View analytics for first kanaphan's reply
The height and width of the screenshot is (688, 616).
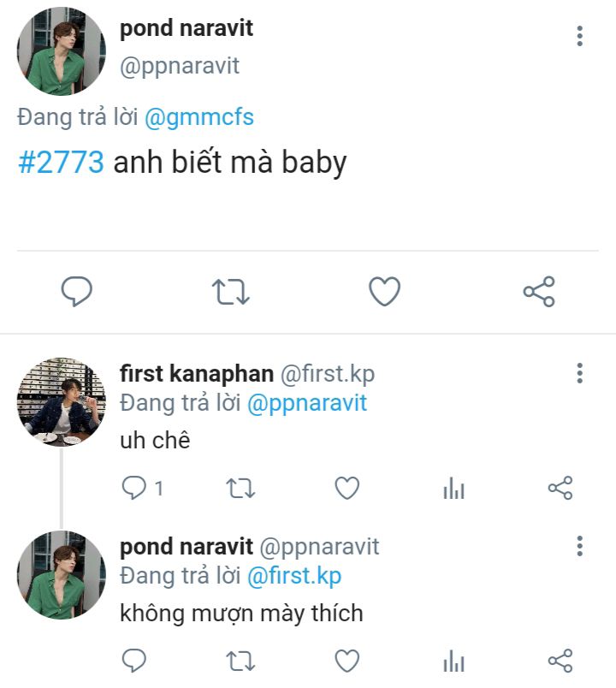click(x=453, y=489)
